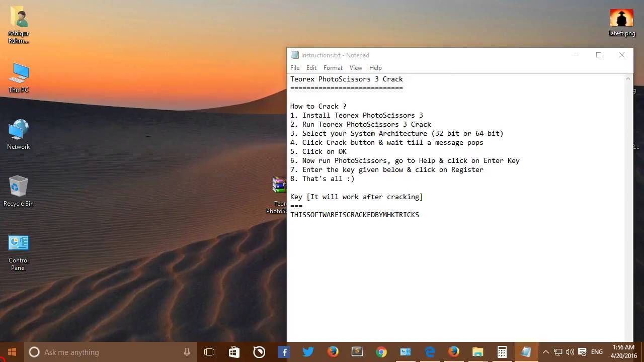Viewport: 644px width, 362px height.
Task: Click the volume speaker tray icon
Action: click(x=570, y=352)
